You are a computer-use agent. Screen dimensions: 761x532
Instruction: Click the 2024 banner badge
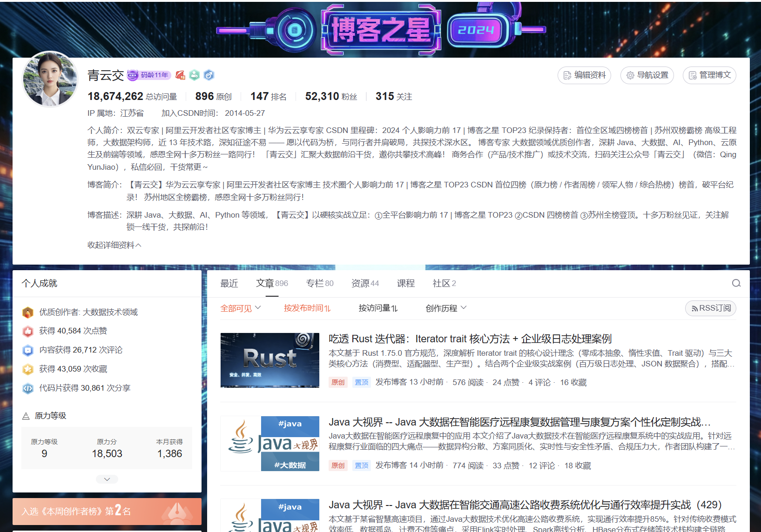click(476, 30)
